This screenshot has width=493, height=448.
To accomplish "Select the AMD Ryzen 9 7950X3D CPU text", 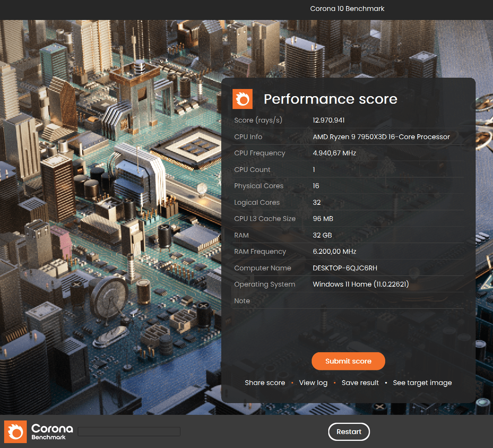I will [x=381, y=137].
